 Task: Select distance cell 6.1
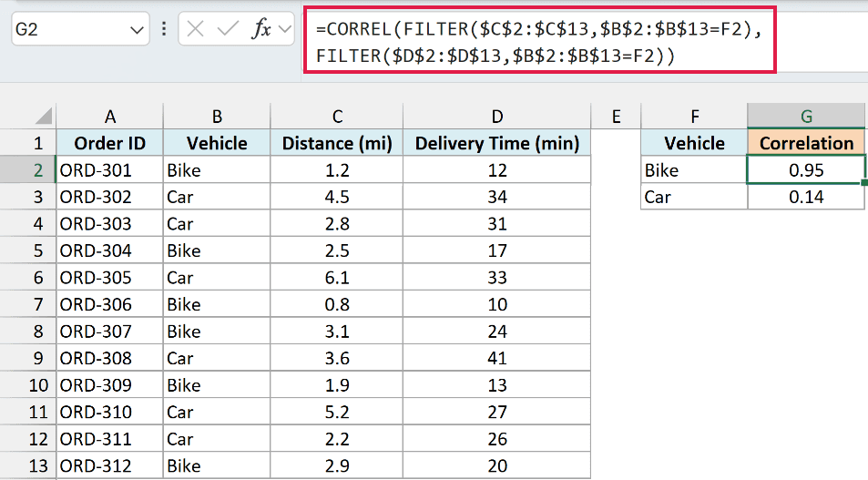[337, 278]
